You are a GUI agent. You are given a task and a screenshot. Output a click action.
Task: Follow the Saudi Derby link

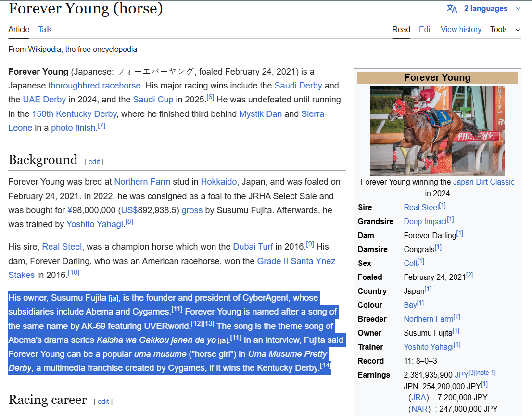(x=298, y=86)
